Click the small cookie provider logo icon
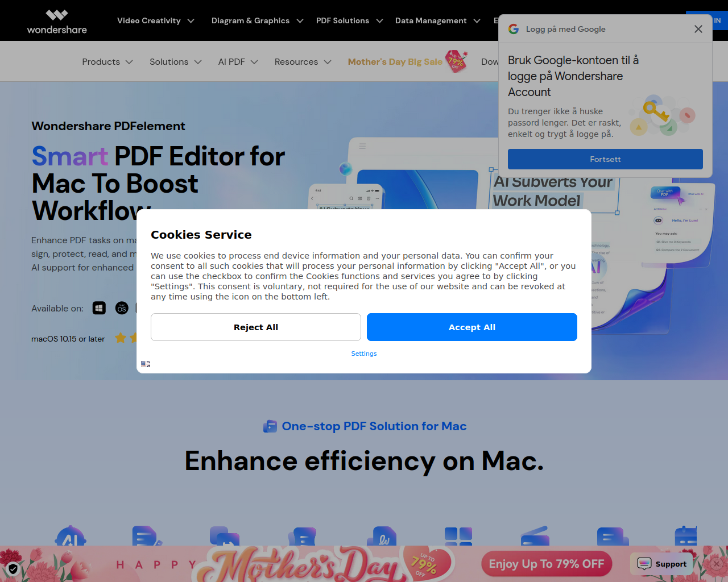Screen dimensions: 728x582 [x=146, y=364]
